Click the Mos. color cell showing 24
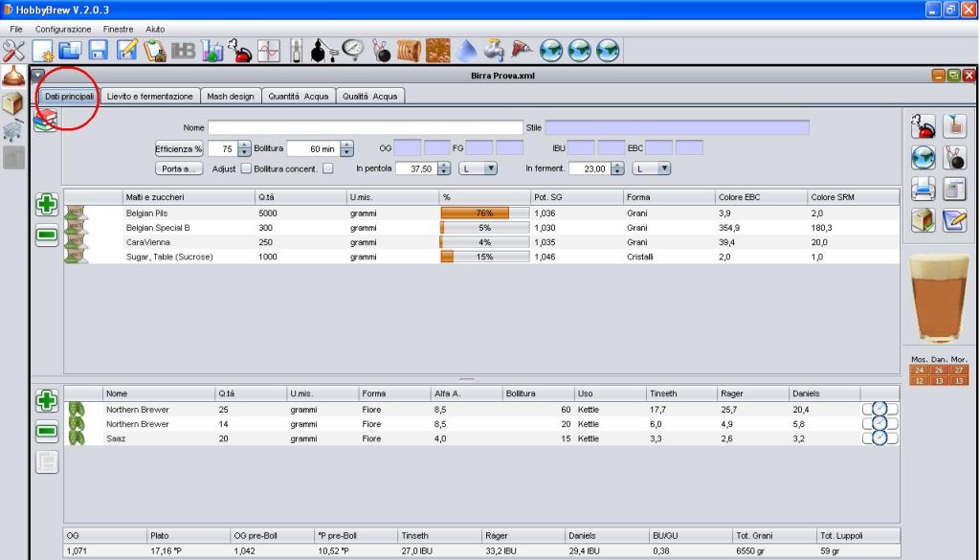 (x=919, y=370)
